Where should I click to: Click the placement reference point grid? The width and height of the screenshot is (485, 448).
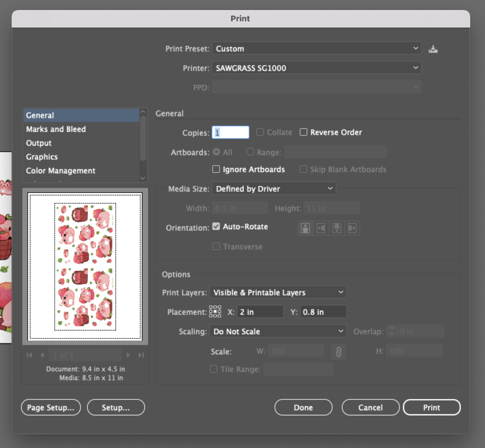coord(215,311)
